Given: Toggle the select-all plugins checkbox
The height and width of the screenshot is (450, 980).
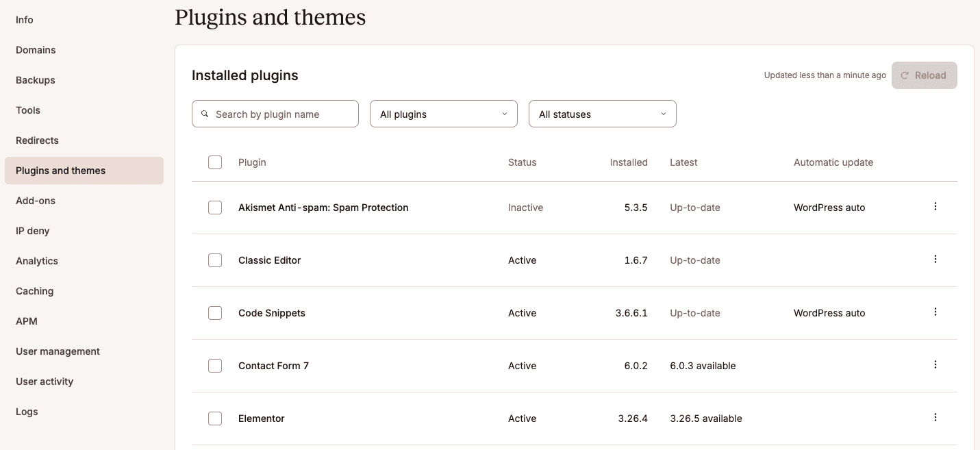Looking at the screenshot, I should pos(215,162).
